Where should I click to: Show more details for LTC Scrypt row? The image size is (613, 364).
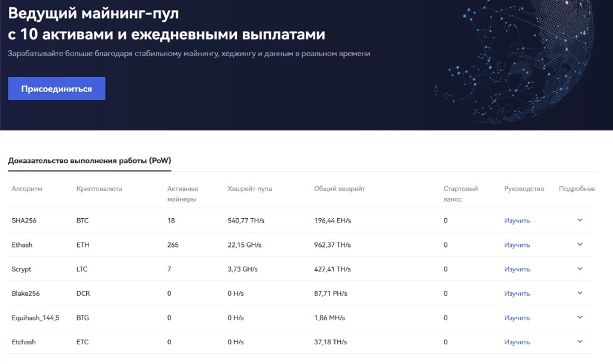[580, 269]
